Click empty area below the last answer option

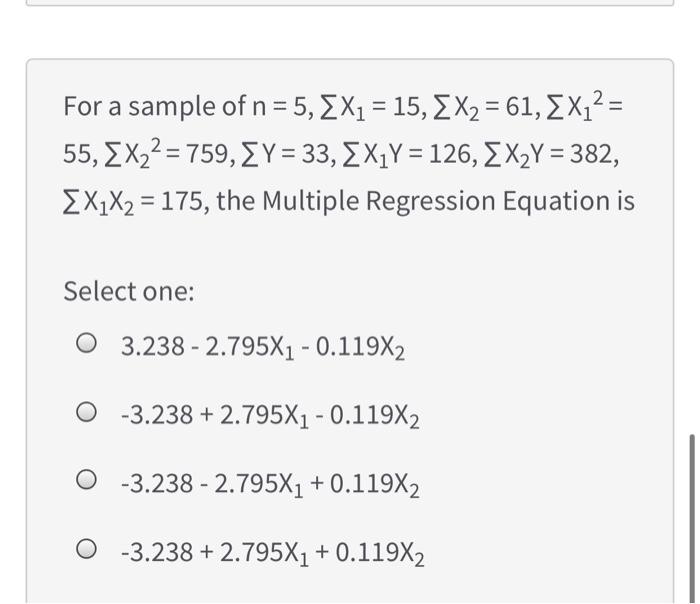click(348, 586)
